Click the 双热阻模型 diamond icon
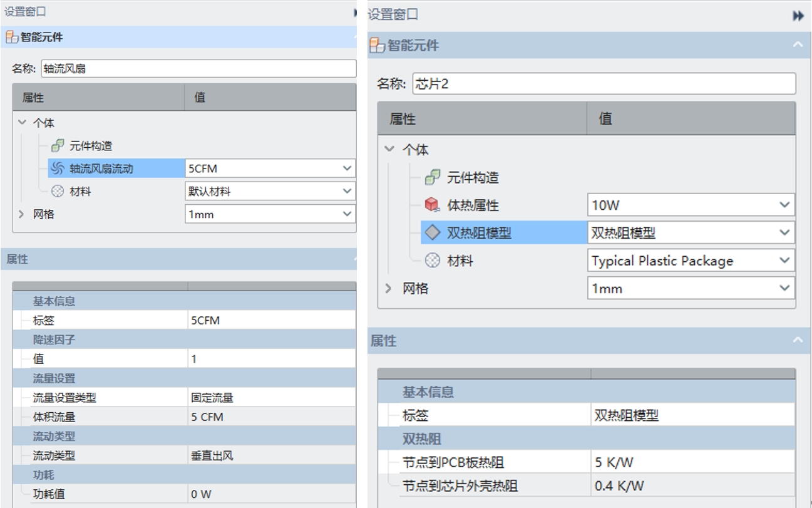 [x=432, y=233]
